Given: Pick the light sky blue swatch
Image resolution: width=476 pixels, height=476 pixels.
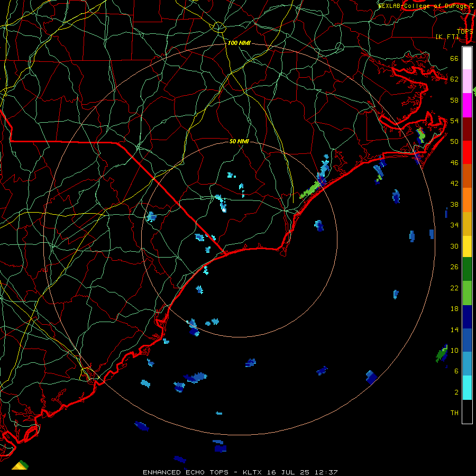Looking at the screenshot, I should [467, 364].
